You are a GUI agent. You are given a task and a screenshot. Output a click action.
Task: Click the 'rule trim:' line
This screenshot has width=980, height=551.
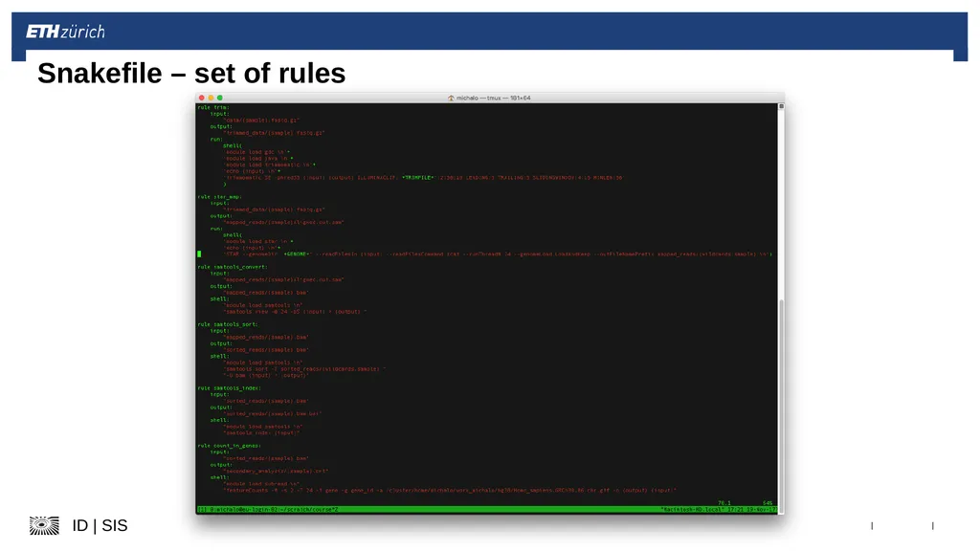(x=213, y=107)
